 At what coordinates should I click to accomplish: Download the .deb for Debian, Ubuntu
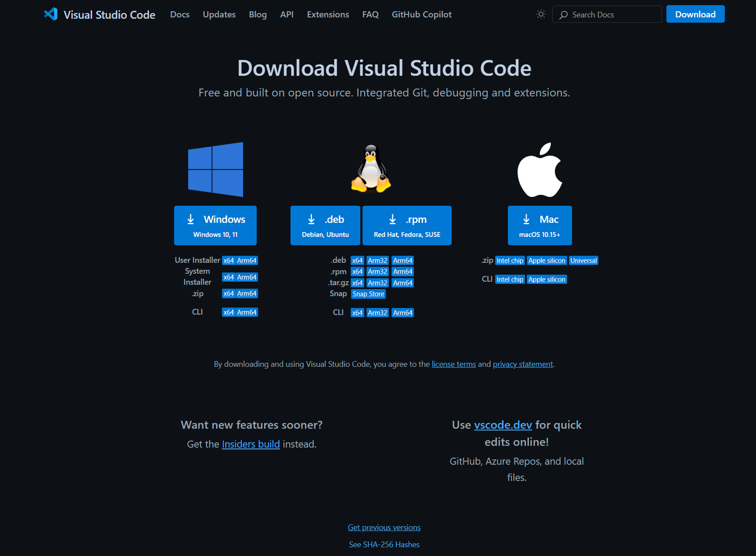coord(325,225)
